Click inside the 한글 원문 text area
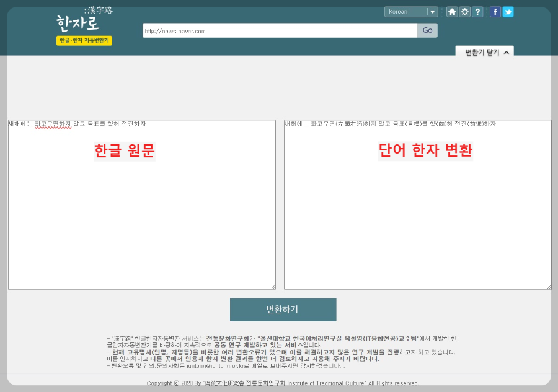The width and height of the screenshot is (558, 392). tap(141, 204)
